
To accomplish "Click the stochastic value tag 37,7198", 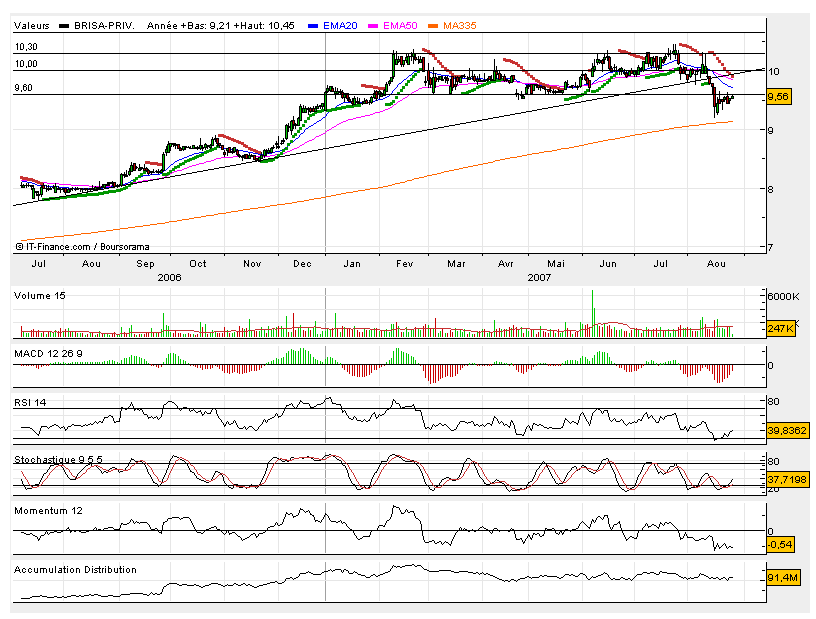I will pyautogui.click(x=788, y=479).
